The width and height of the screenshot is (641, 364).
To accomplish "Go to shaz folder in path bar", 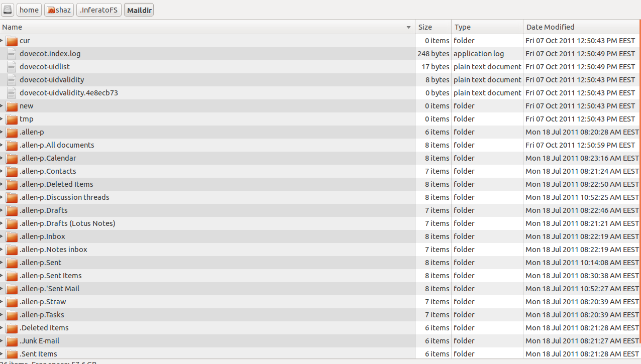I will 59,10.
